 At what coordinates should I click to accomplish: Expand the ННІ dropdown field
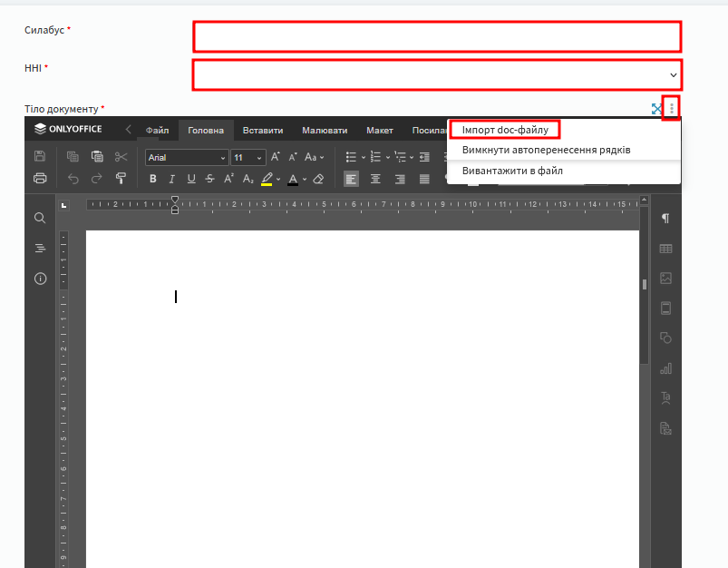pos(673,74)
